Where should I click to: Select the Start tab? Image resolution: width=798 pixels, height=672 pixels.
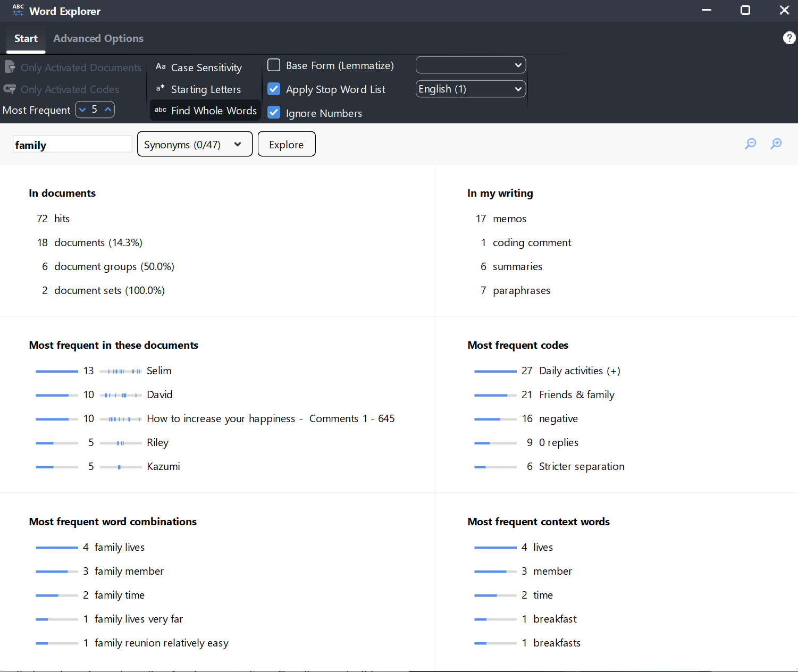pos(26,39)
